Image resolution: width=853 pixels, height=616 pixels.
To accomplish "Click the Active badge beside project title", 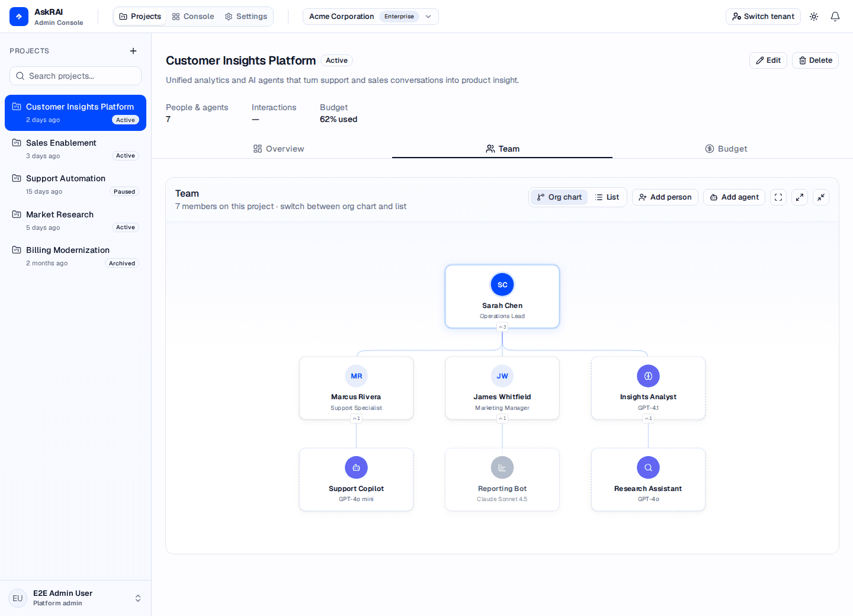I will click(336, 60).
